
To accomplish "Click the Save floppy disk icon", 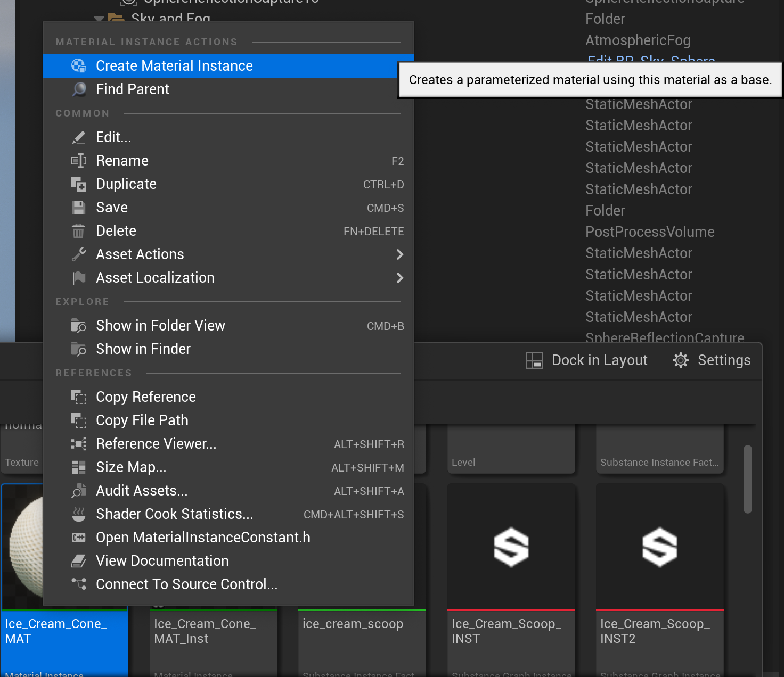I will (x=79, y=208).
